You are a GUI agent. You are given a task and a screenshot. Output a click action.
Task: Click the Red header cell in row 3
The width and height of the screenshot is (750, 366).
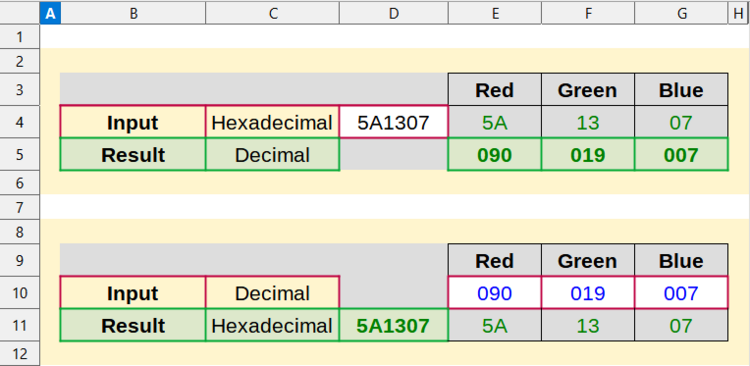(x=495, y=89)
